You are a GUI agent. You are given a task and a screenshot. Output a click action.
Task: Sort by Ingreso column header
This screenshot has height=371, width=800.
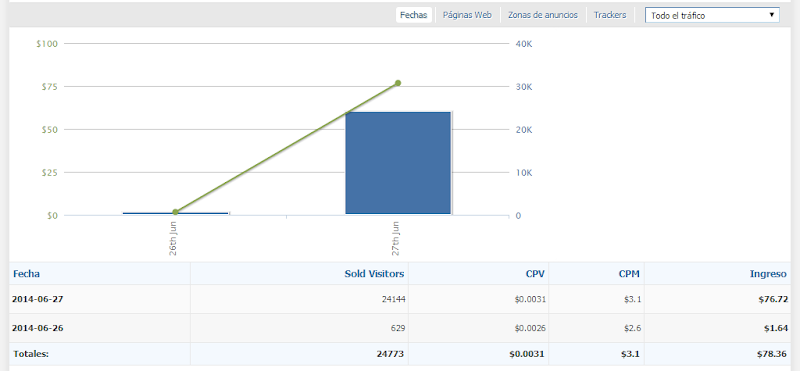[x=768, y=274]
